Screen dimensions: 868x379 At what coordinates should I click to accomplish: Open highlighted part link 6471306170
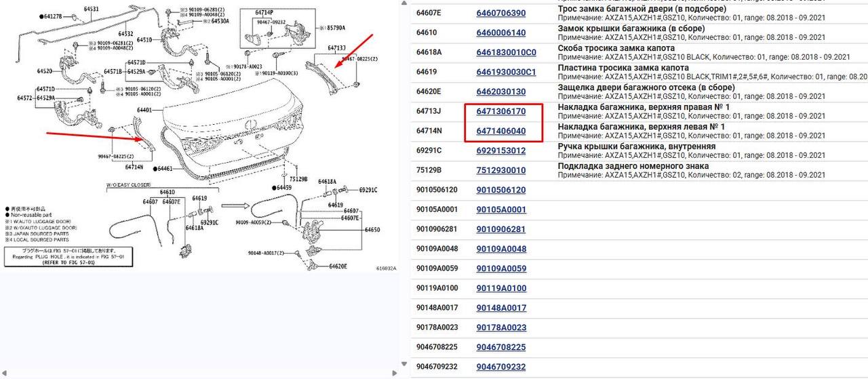(x=501, y=111)
